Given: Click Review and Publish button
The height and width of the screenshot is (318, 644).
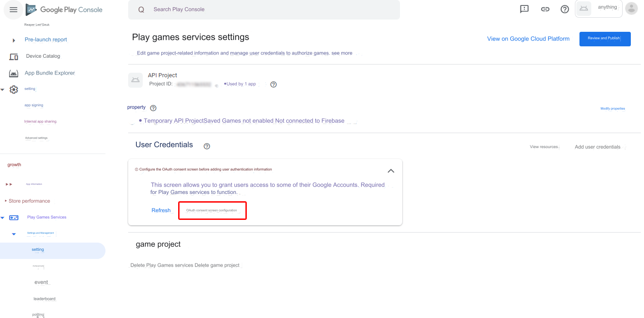Looking at the screenshot, I should coord(605,39).
